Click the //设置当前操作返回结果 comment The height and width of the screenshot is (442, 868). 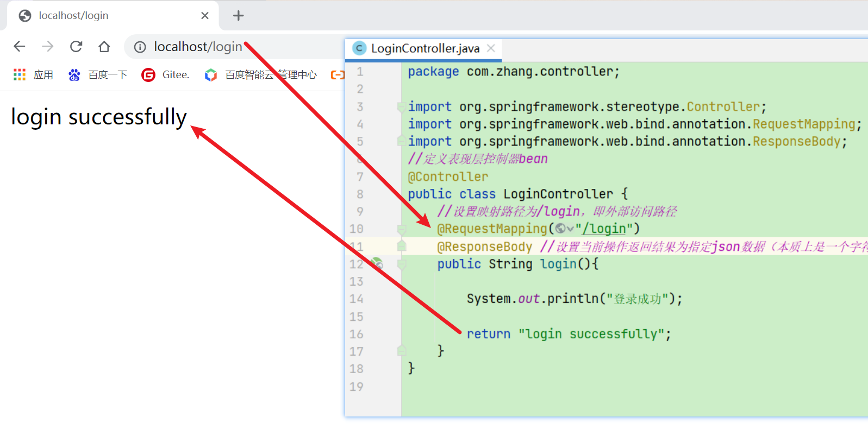[704, 247]
